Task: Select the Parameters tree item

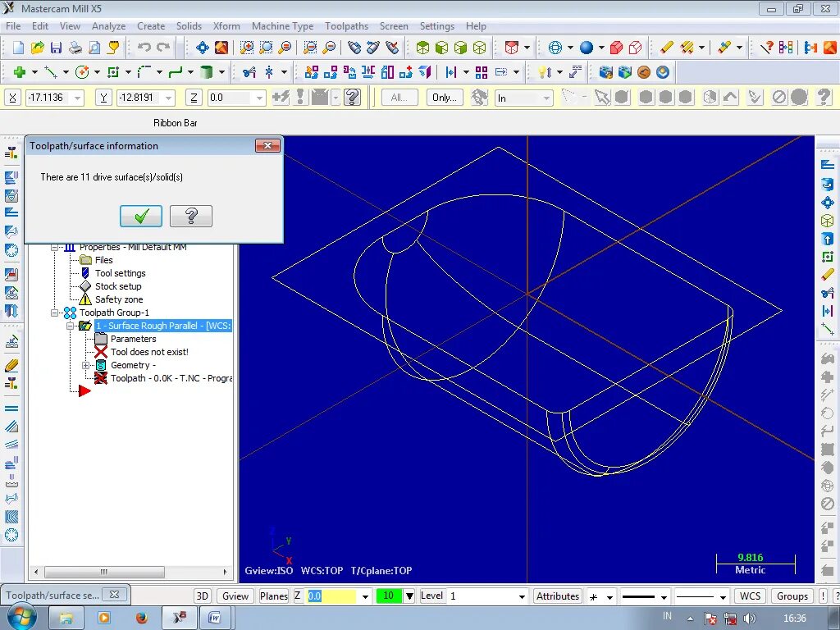Action: pos(133,339)
